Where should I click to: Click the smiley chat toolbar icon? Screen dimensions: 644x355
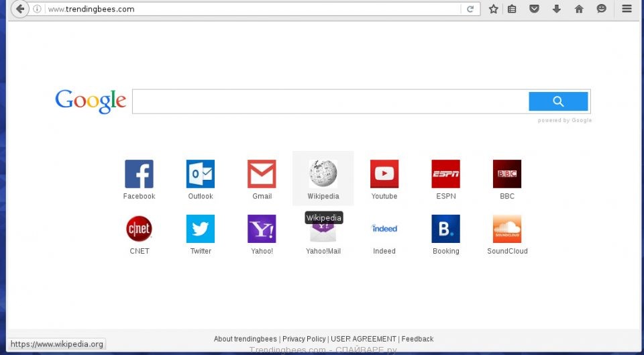click(x=601, y=9)
